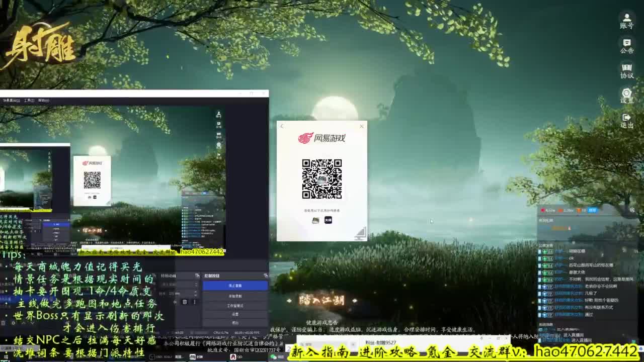Open the WeChat taskbar item
The width and height of the screenshot is (644, 362).
pos(277,357)
